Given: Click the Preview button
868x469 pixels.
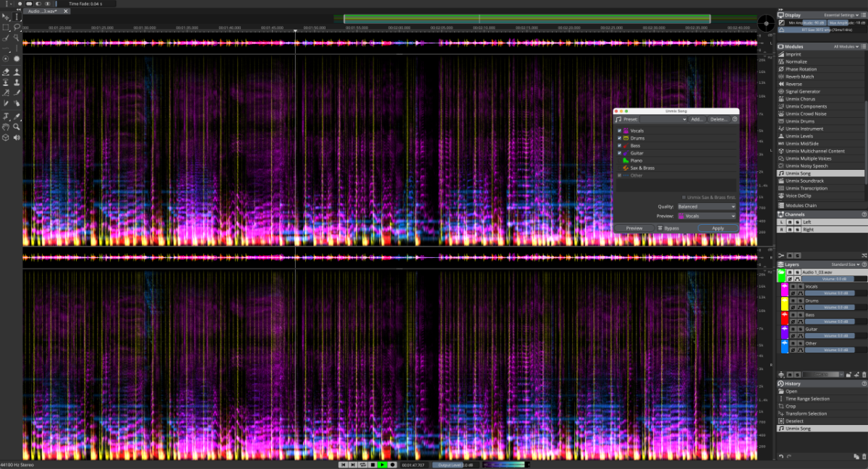Looking at the screenshot, I should pos(634,228).
